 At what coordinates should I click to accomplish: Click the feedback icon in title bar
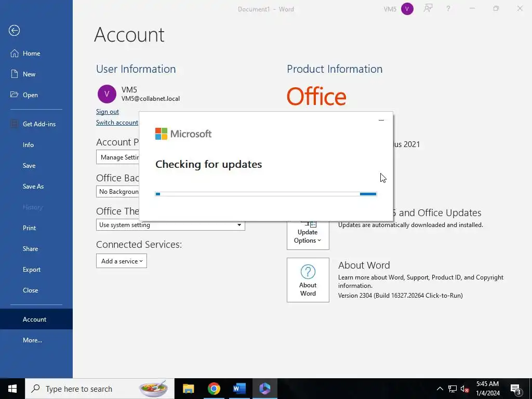pyautogui.click(x=428, y=9)
